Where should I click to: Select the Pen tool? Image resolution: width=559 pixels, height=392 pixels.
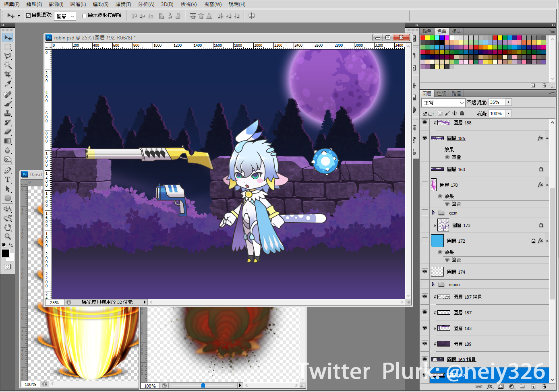pos(8,170)
